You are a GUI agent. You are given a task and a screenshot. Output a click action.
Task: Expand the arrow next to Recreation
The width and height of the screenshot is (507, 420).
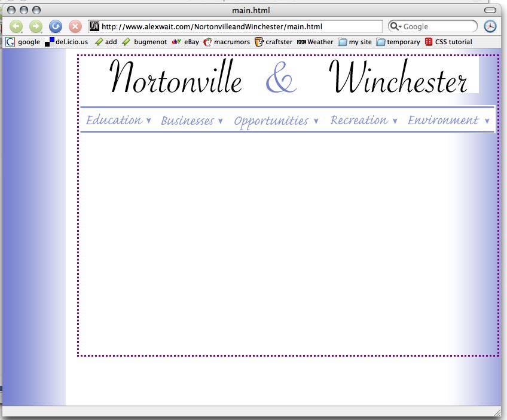pos(395,121)
